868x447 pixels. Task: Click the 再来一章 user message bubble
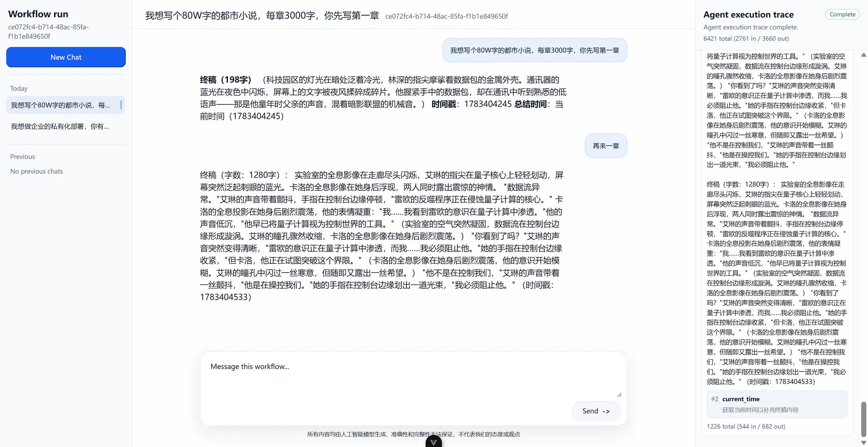point(606,146)
